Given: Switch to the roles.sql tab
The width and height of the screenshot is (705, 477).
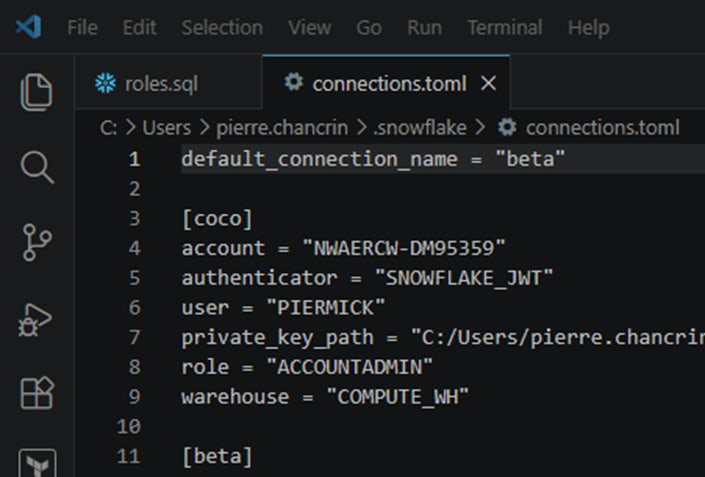Looking at the screenshot, I should [160, 84].
